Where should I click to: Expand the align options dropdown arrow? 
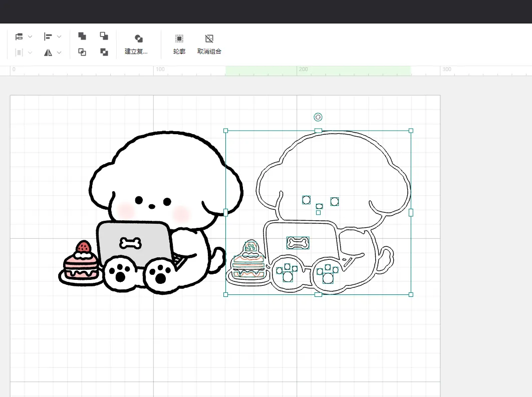[x=59, y=37]
